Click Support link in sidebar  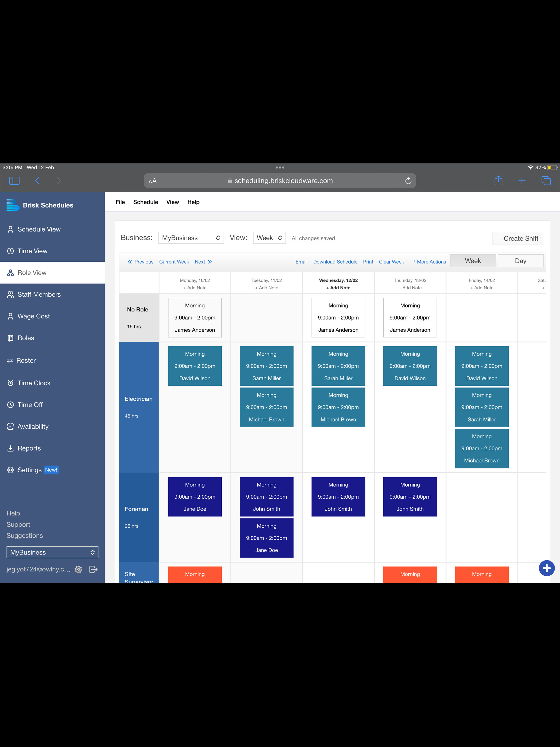pos(18,524)
